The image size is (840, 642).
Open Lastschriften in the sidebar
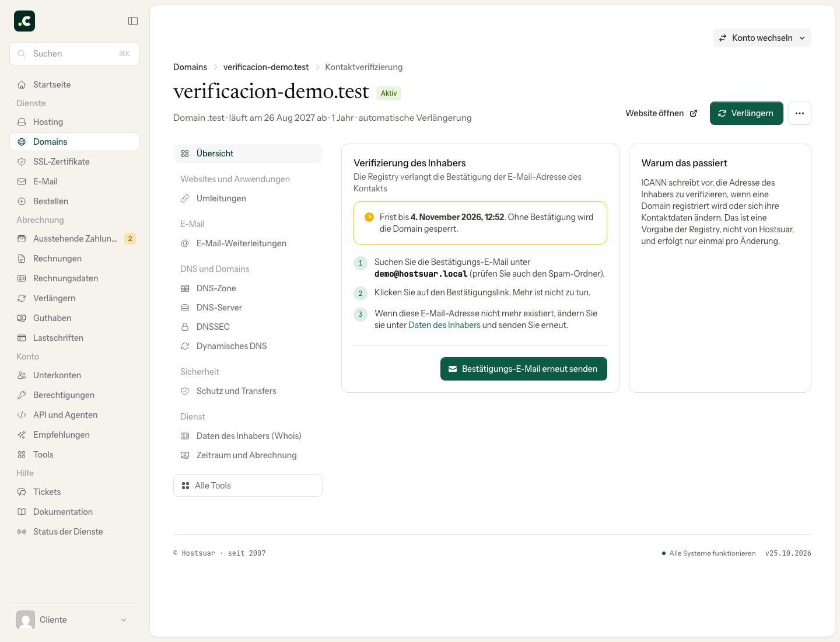(75, 338)
